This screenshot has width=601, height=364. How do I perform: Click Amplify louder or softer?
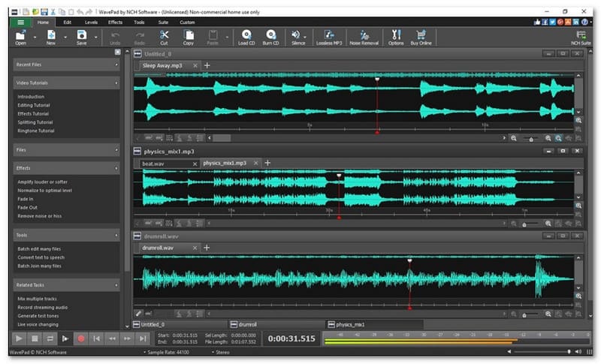point(43,182)
